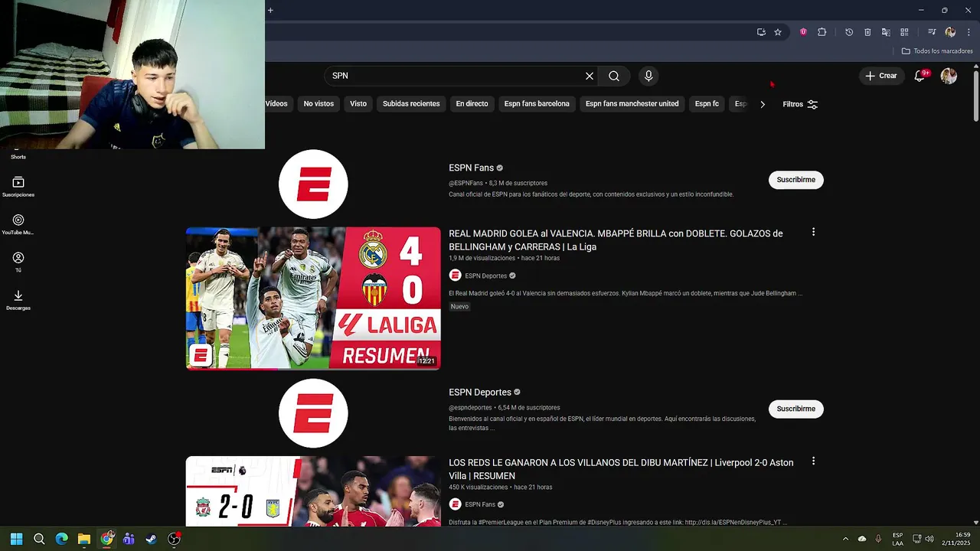The image size is (980, 551).
Task: Click the SPN search input field
Action: 454,76
